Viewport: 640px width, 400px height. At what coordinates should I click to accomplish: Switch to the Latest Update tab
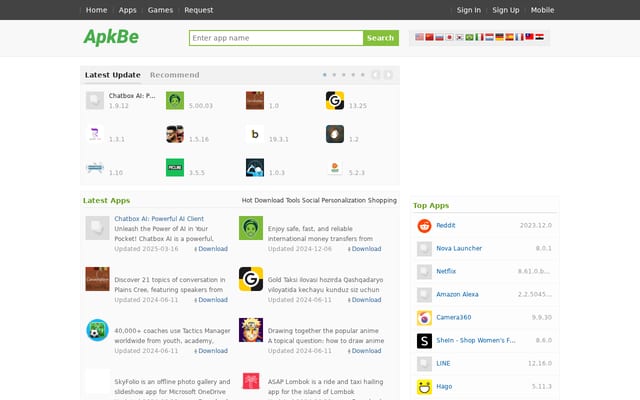[x=113, y=75]
